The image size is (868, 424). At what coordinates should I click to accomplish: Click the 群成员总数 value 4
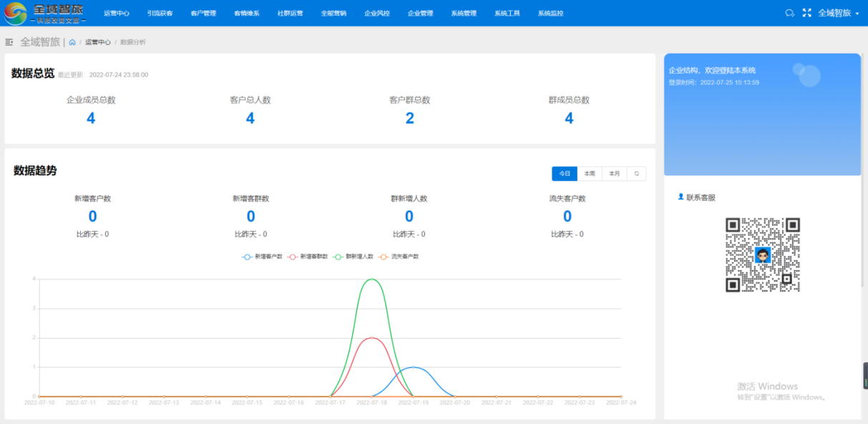point(569,118)
